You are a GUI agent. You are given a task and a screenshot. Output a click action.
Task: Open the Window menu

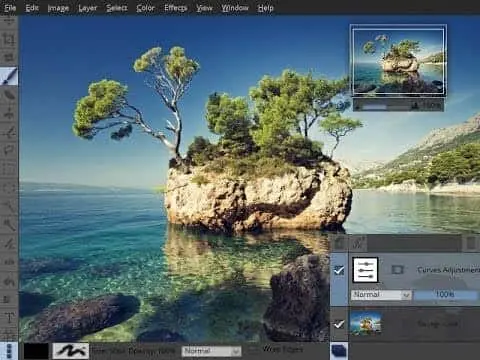coord(235,8)
